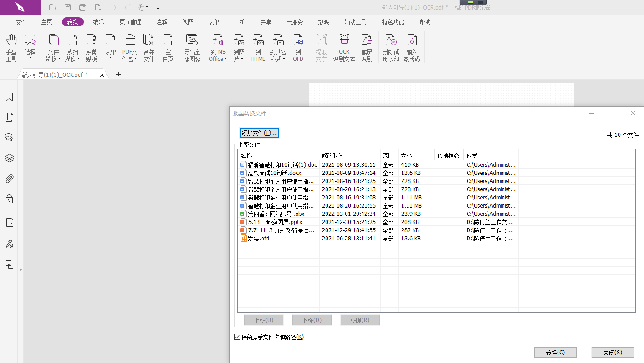Open a new tab with plus button
The width and height of the screenshot is (644, 363).
(119, 74)
